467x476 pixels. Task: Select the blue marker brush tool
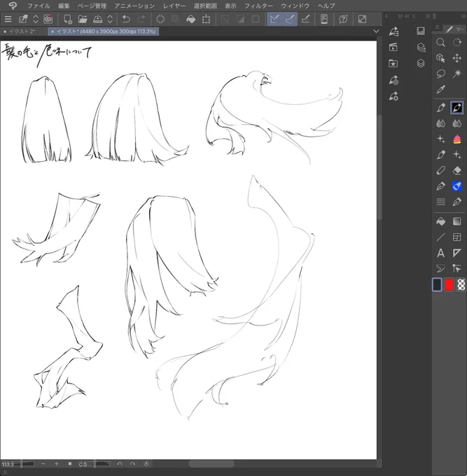457,186
